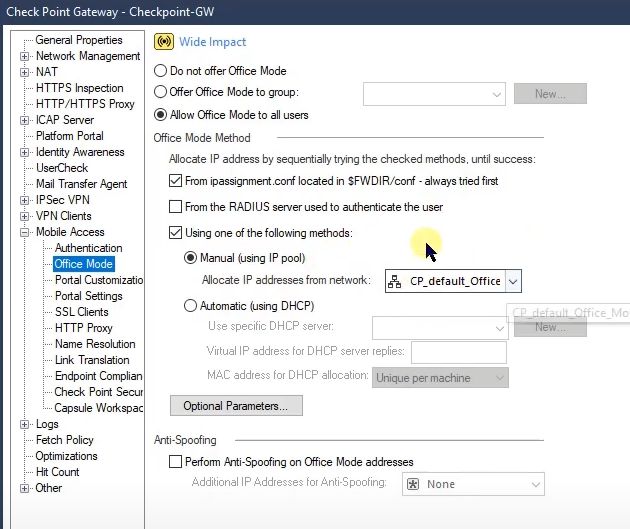Click the New button for DHCP server
This screenshot has width=630, height=529.
(x=550, y=327)
